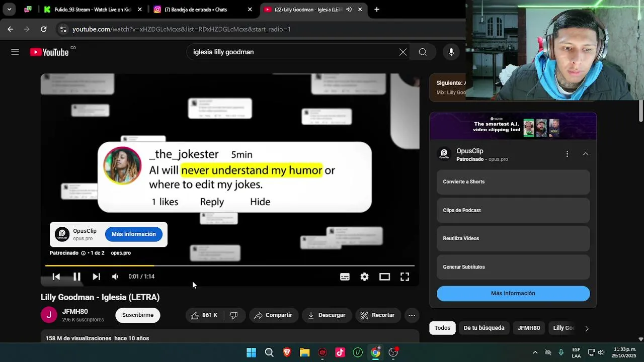Visit opus.pro link under the video
The image size is (644, 362).
coord(121,253)
